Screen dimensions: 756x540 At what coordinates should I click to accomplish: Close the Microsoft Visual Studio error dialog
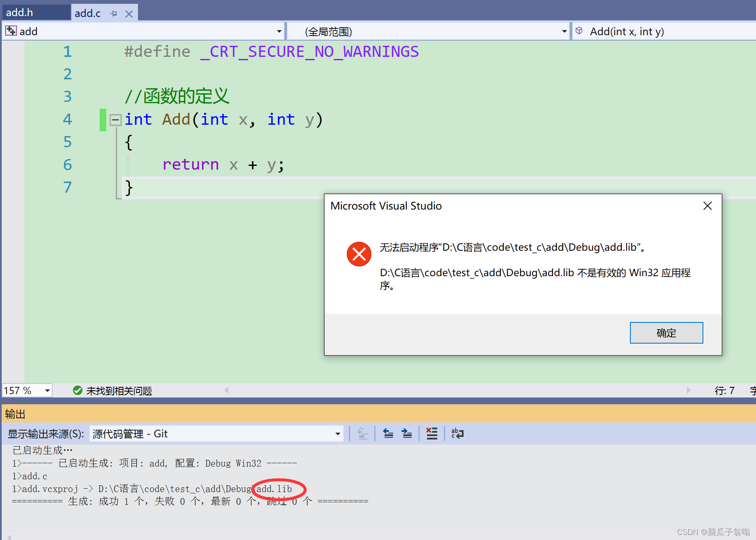point(707,206)
